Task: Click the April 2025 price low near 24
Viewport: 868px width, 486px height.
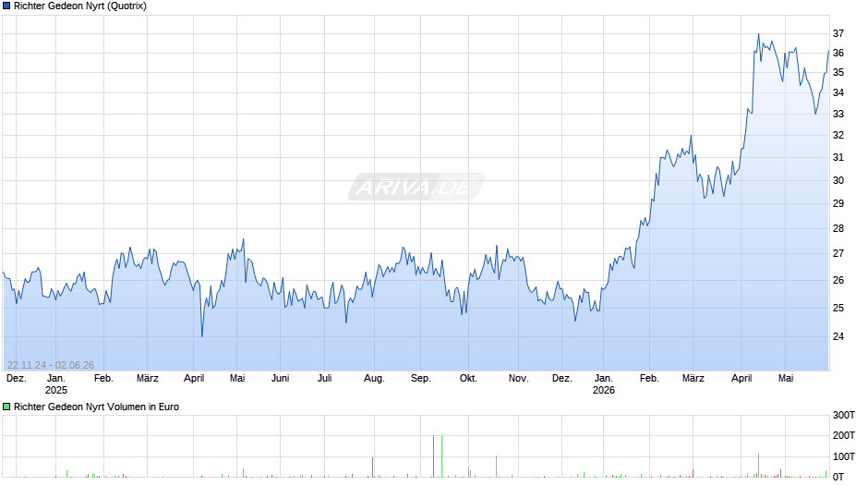Action: tap(201, 335)
